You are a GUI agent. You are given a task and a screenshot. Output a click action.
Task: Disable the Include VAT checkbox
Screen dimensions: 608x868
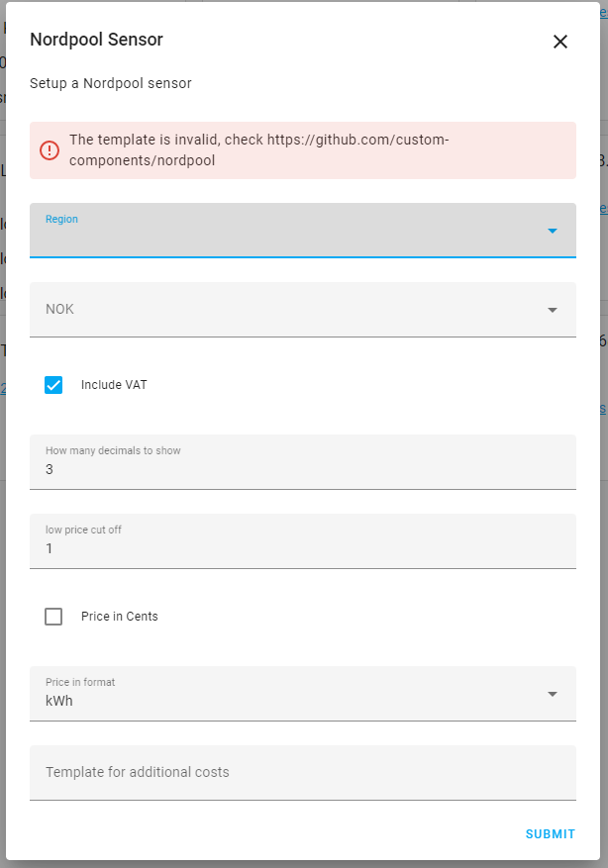(x=53, y=385)
